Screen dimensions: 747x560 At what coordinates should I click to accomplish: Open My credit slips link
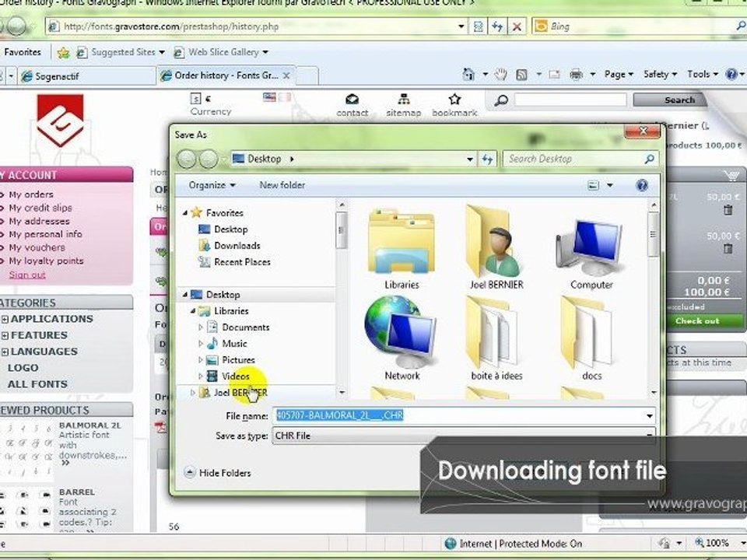click(x=40, y=208)
